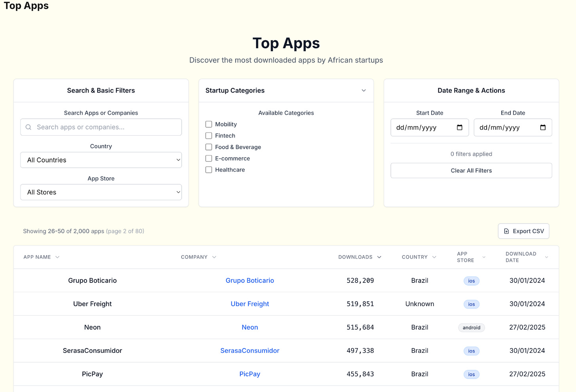The width and height of the screenshot is (576, 392).
Task: Sort by Download Date column arrow
Action: [x=546, y=257]
